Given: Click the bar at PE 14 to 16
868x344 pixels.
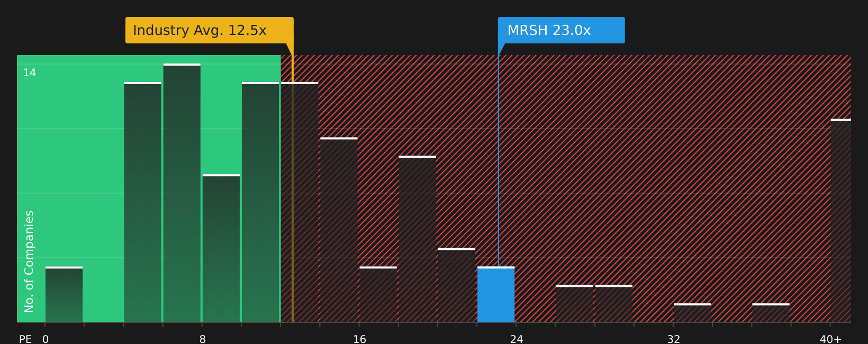Looking at the screenshot, I should (x=339, y=230).
